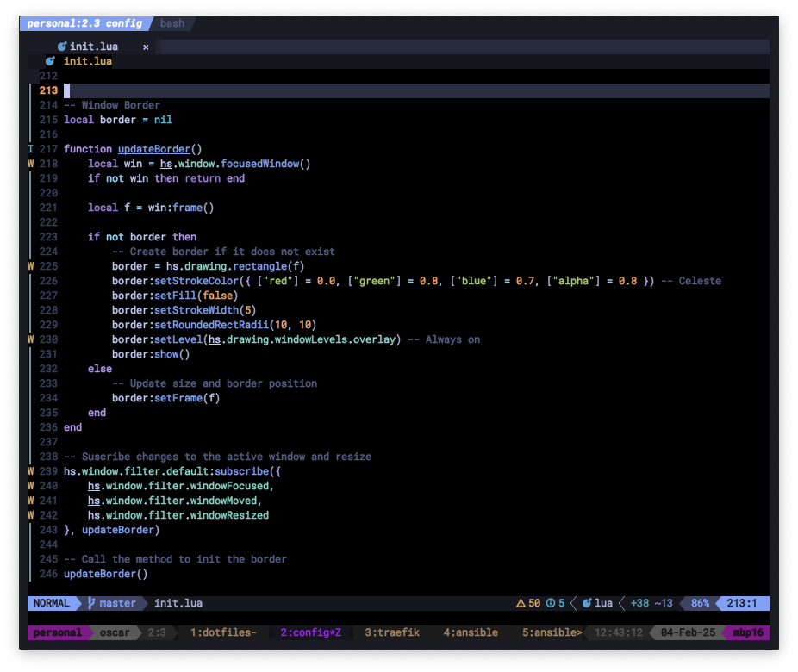
Task: Click the 12:43:12 clock in tmux bar
Action: [619, 633]
